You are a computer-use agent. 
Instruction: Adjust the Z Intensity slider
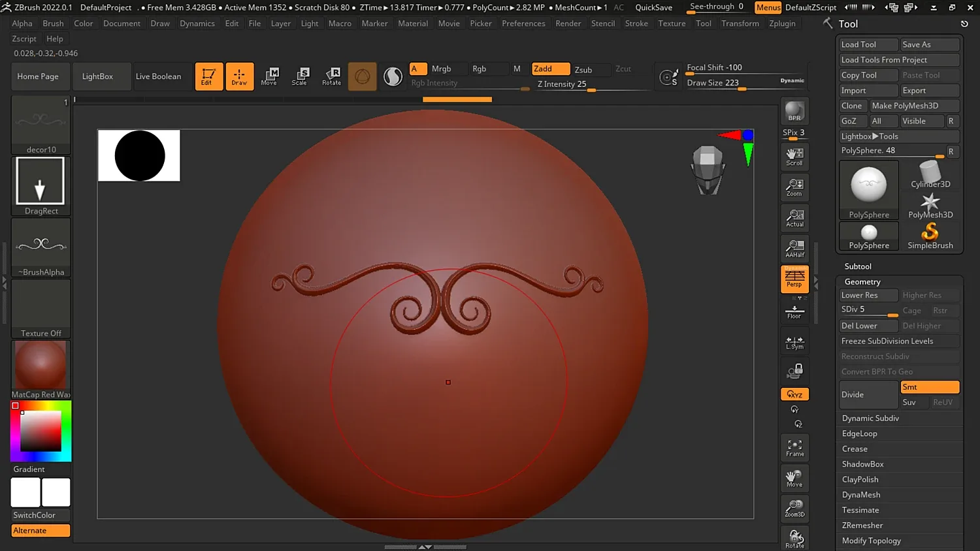coord(591,89)
